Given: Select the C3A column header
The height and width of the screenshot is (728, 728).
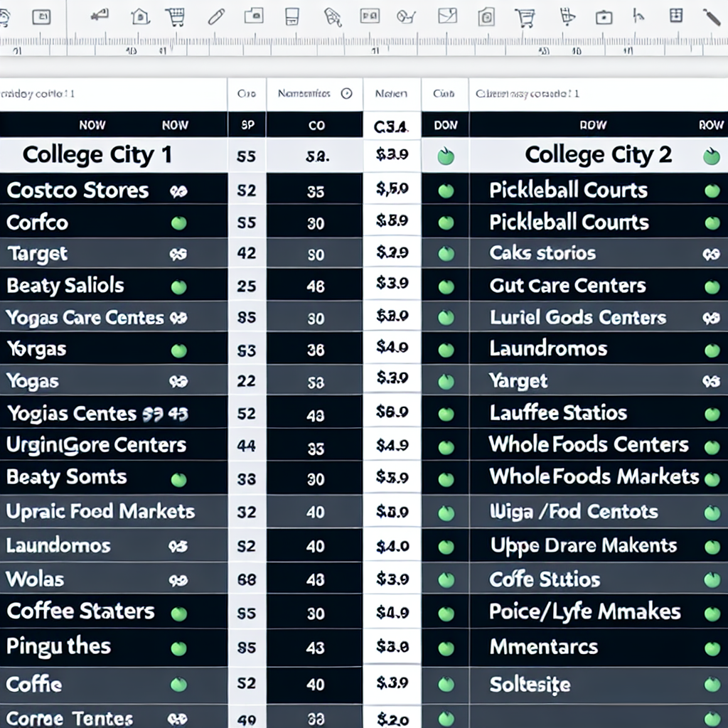Looking at the screenshot, I should 391,126.
